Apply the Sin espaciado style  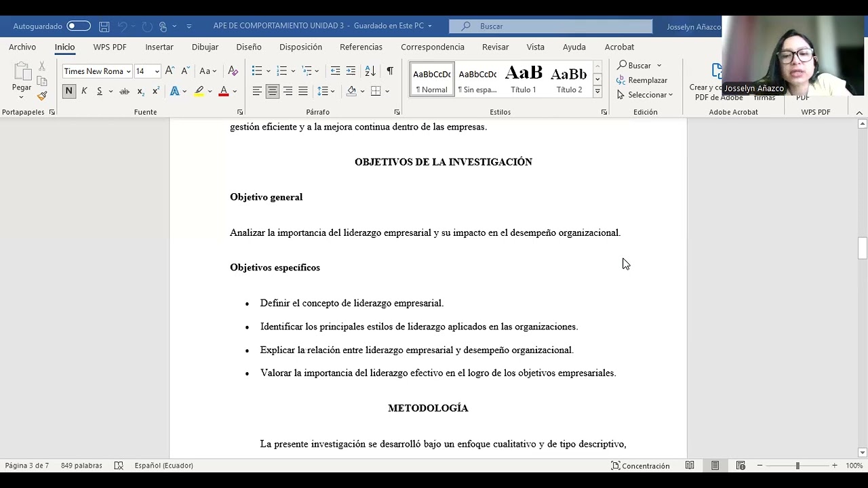tap(477, 79)
